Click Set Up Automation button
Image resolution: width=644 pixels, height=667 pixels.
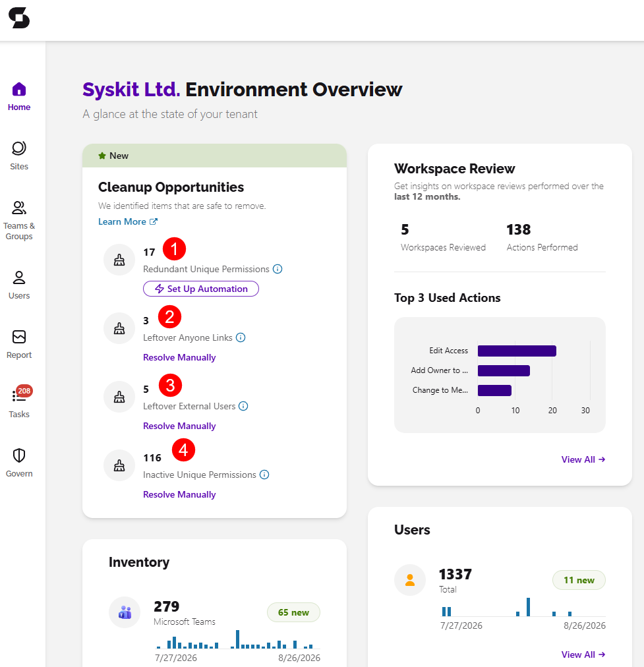[x=201, y=289]
